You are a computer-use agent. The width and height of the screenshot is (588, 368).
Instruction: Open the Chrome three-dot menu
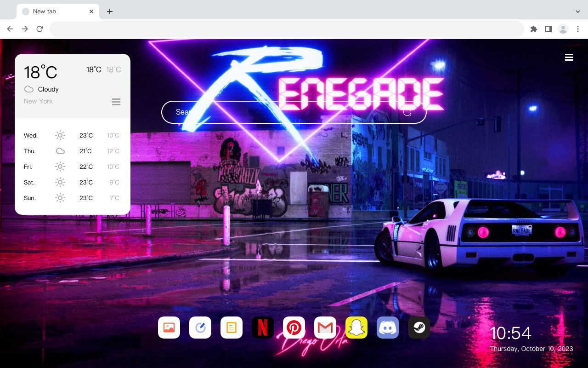(x=578, y=29)
